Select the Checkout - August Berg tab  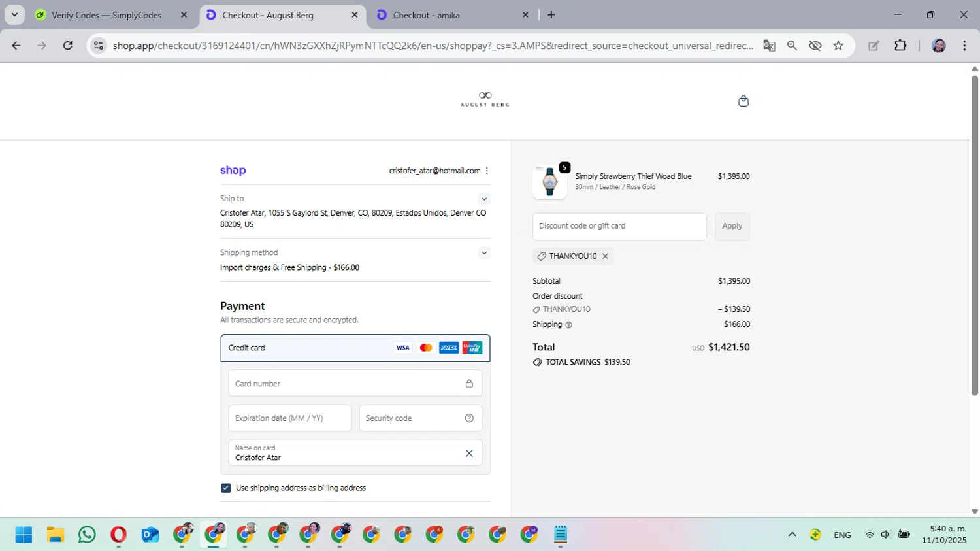[x=282, y=15]
